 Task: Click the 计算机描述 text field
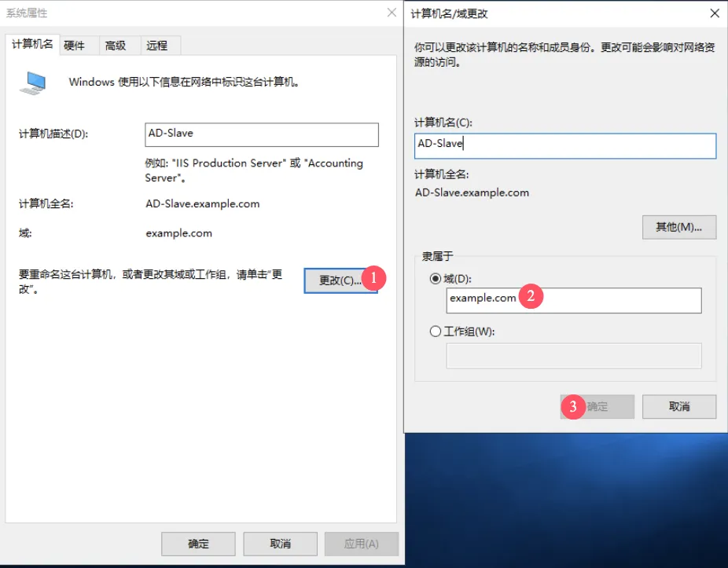[x=262, y=134]
